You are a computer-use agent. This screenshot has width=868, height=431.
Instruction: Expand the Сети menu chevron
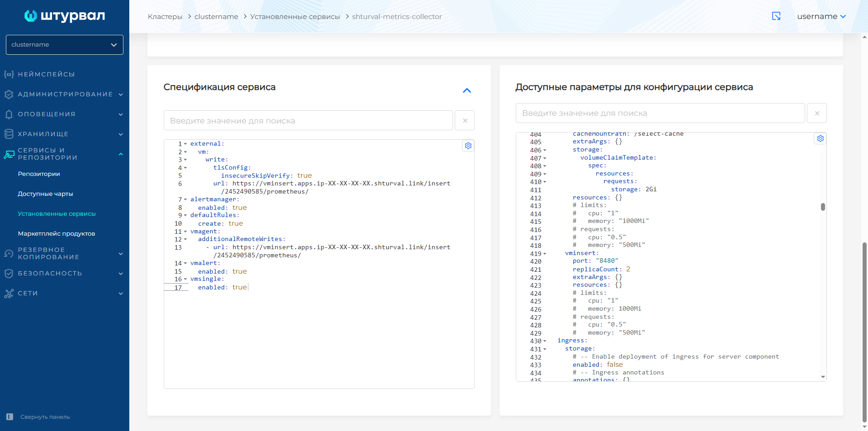tap(121, 294)
